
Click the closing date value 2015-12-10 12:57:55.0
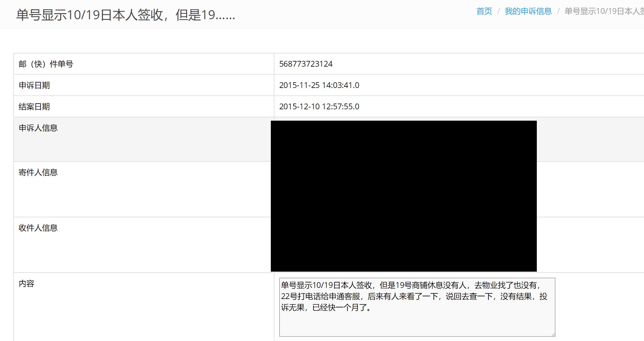pyautogui.click(x=319, y=107)
